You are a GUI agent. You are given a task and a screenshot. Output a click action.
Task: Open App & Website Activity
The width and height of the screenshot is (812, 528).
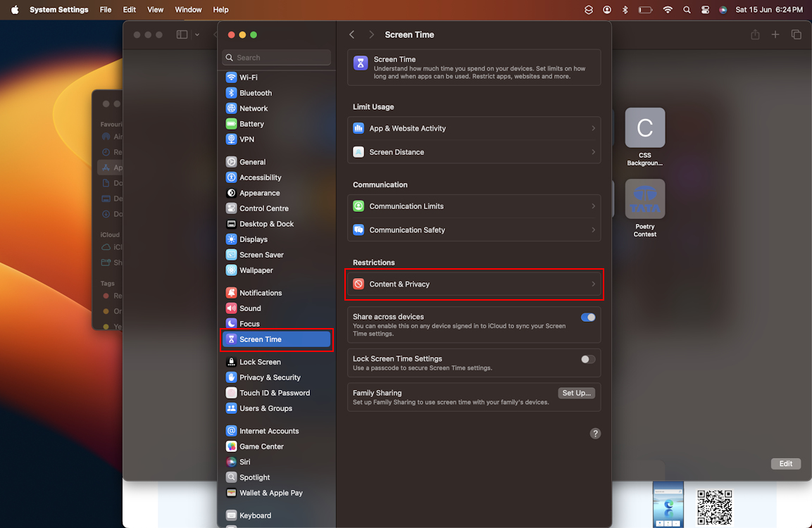click(474, 128)
